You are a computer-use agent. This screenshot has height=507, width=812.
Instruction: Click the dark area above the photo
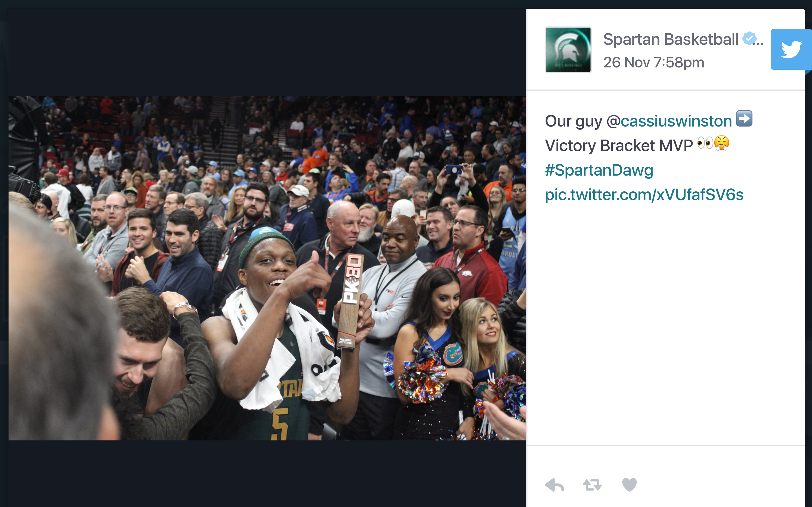tap(267, 52)
